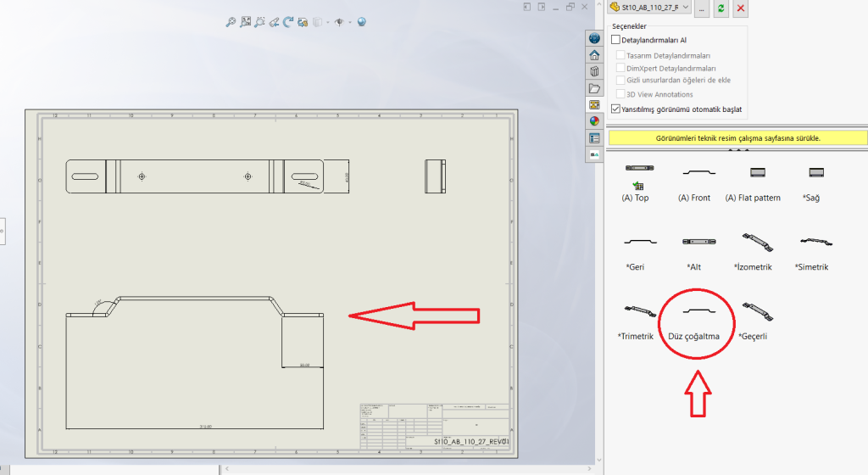Open the St10_AB_110_27 document dropdown

[x=650, y=8]
